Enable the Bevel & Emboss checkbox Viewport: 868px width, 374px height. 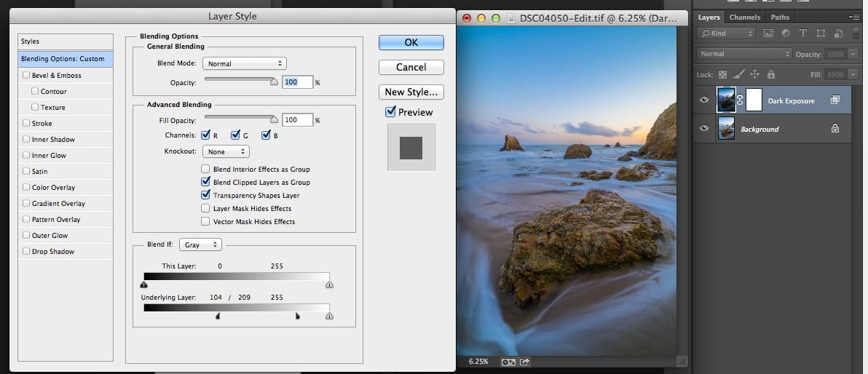pos(26,75)
